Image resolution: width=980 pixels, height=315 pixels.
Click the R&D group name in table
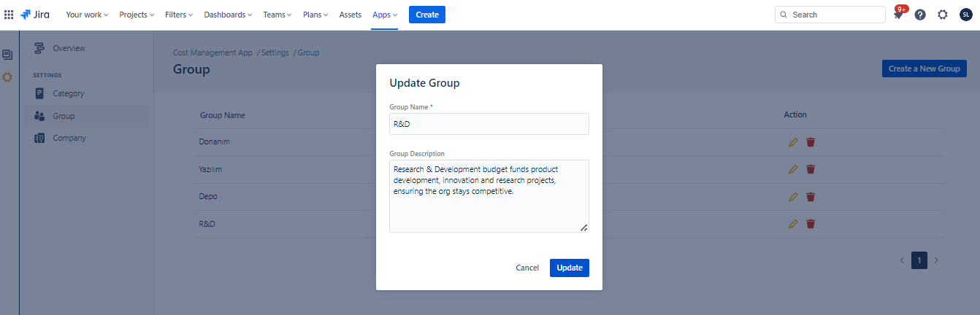coord(207,224)
